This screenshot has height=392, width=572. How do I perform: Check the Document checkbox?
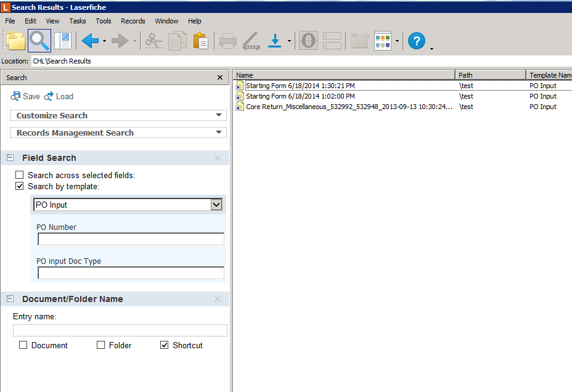coord(23,345)
